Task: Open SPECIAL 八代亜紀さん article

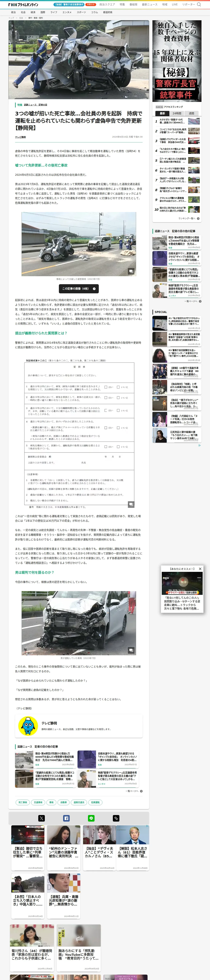Action: click(176, 419)
